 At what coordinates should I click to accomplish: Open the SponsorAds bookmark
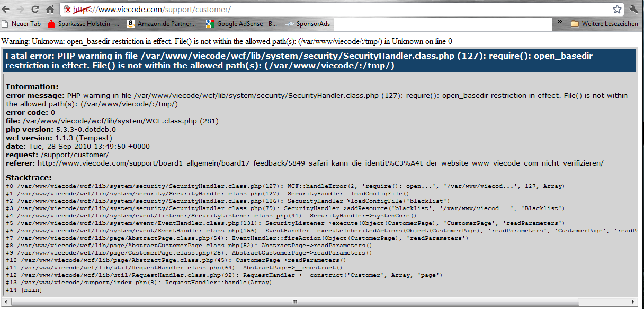(308, 24)
